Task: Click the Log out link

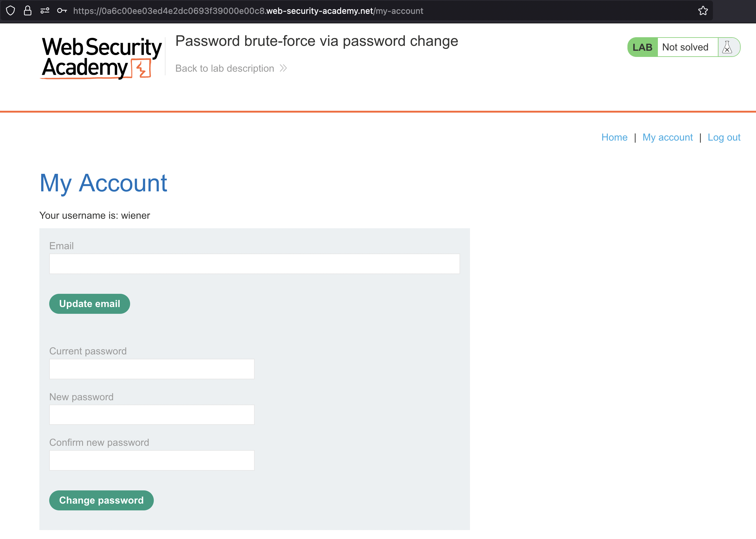Action: point(724,138)
